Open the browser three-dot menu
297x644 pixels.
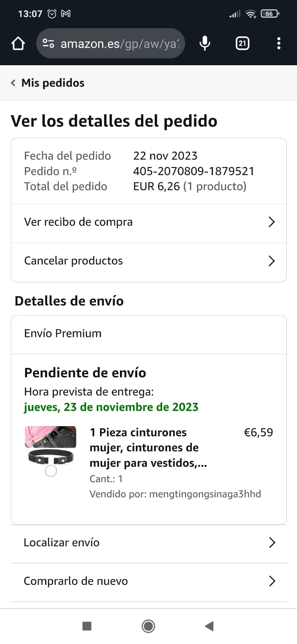tap(278, 43)
